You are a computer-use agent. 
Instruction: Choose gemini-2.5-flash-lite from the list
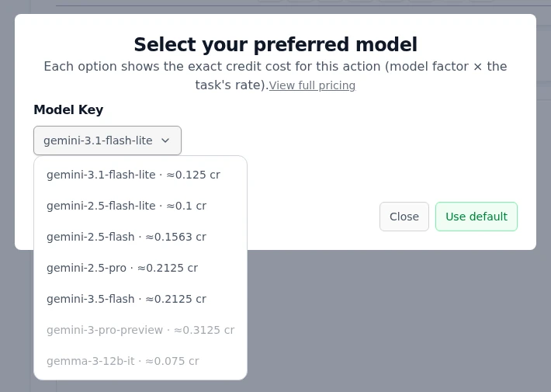[140, 206]
